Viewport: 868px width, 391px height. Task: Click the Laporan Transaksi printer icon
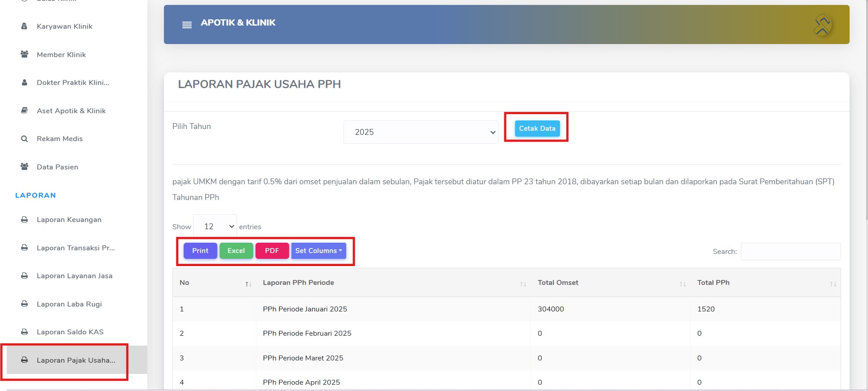pyautogui.click(x=24, y=248)
